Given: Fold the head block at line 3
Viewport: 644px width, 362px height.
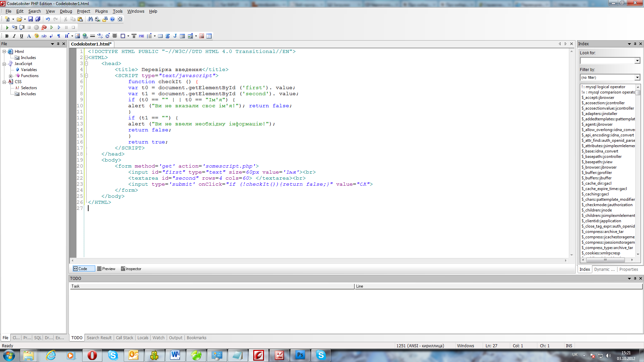Looking at the screenshot, I should coord(86,63).
